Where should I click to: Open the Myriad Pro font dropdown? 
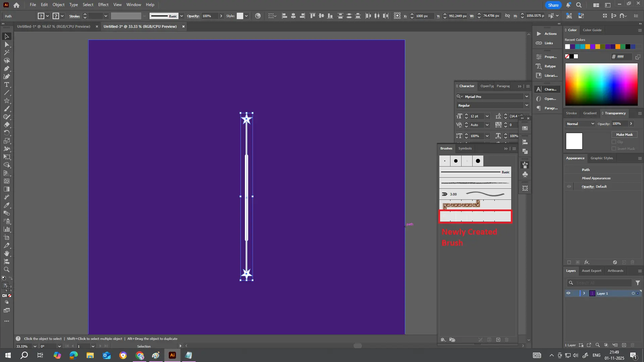(527, 96)
